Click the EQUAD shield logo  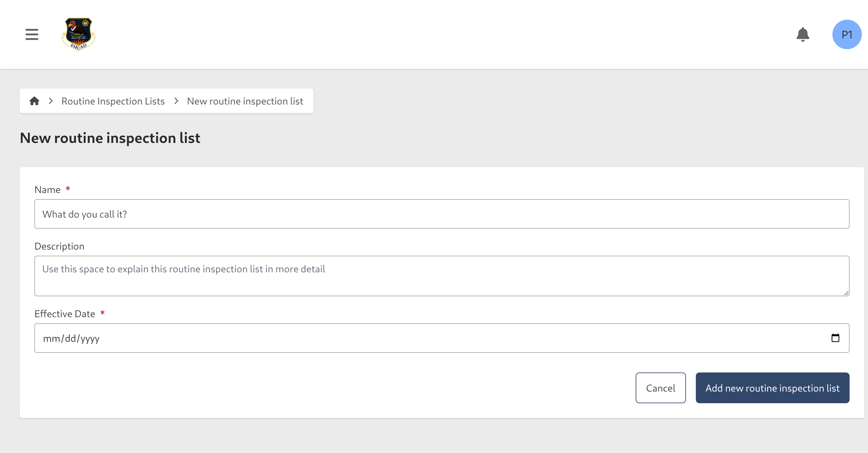pyautogui.click(x=79, y=34)
